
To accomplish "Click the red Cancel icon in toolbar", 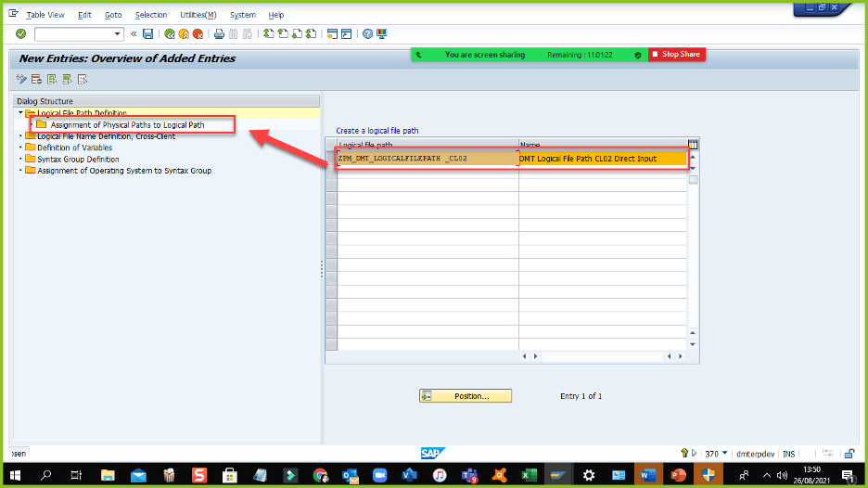I will 198,34.
